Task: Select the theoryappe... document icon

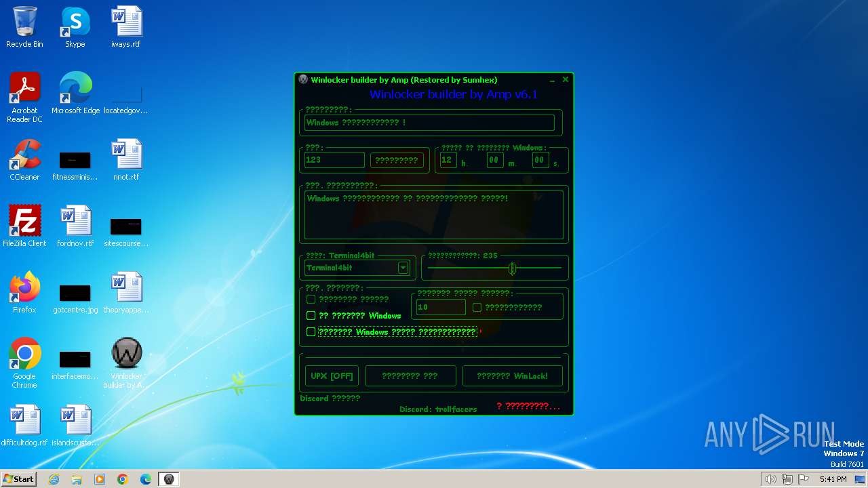Action: pos(125,293)
